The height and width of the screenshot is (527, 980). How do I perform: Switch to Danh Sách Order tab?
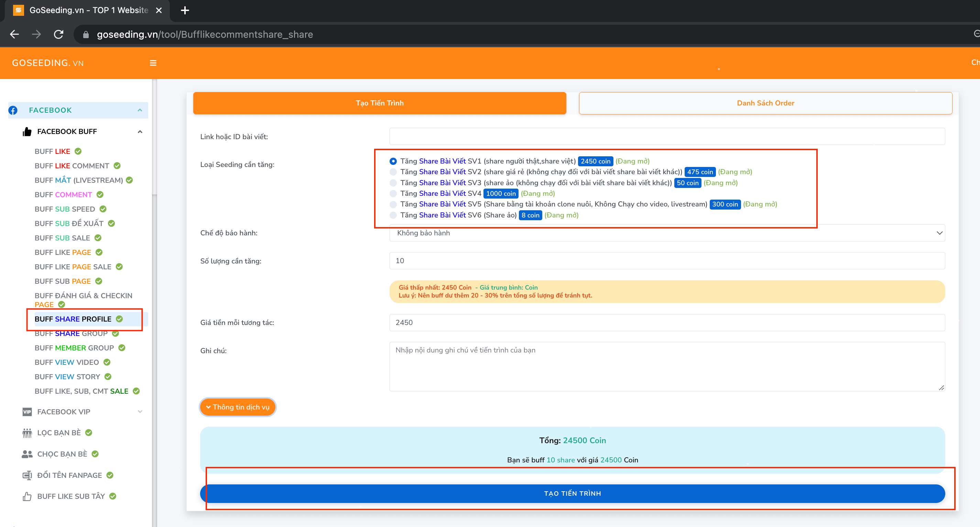[765, 103]
